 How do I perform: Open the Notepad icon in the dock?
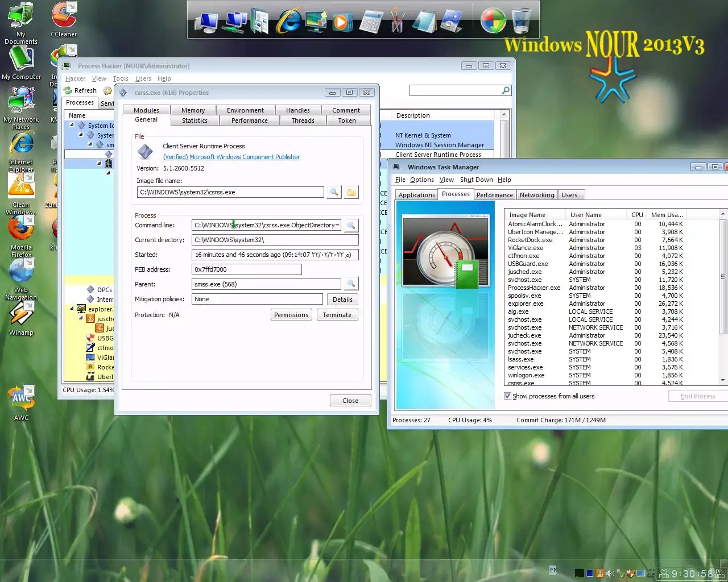pyautogui.click(x=424, y=22)
